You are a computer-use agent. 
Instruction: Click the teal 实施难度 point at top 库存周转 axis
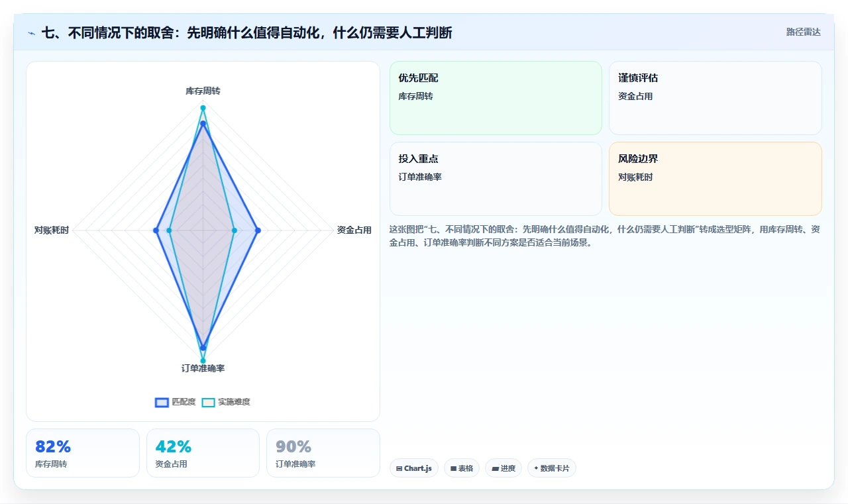pos(203,108)
